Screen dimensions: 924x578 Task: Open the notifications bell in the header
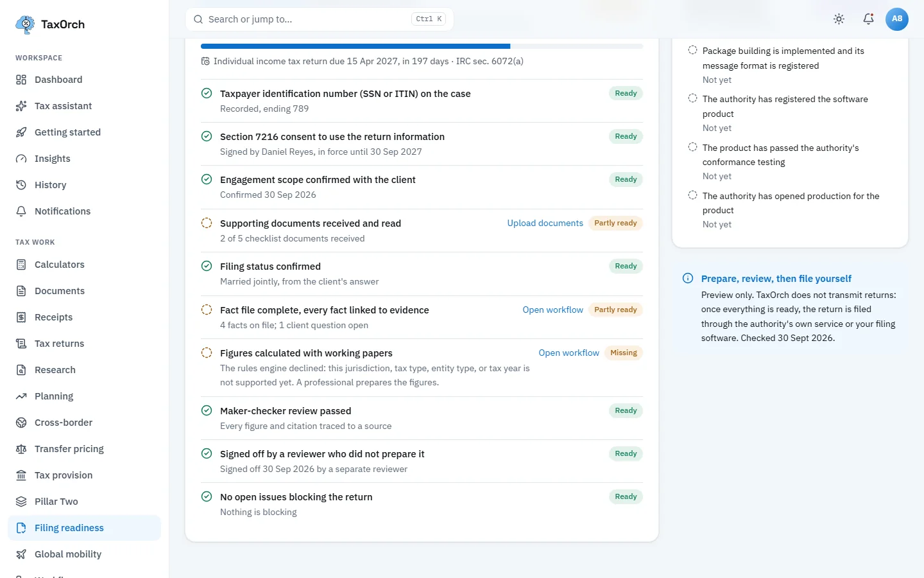click(868, 19)
